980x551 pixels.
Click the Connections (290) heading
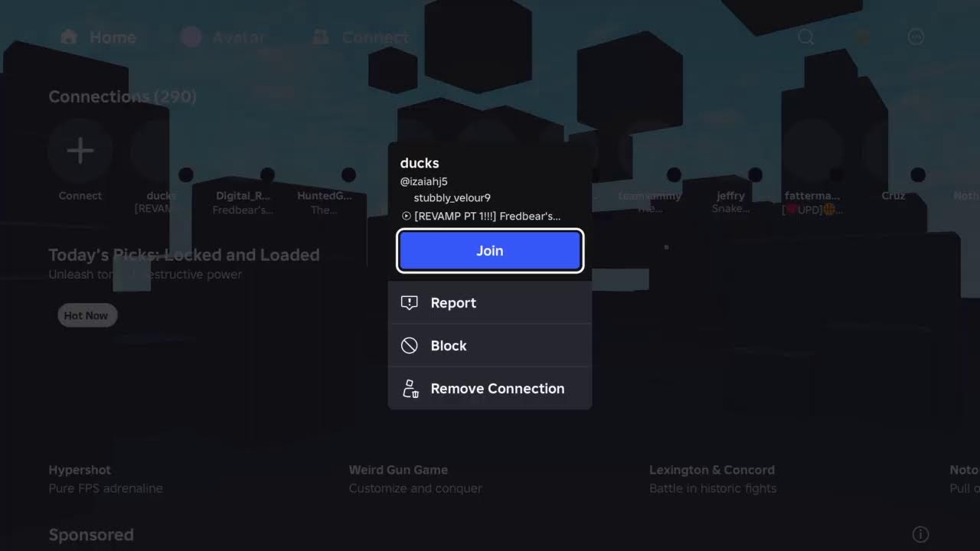[x=122, y=96]
